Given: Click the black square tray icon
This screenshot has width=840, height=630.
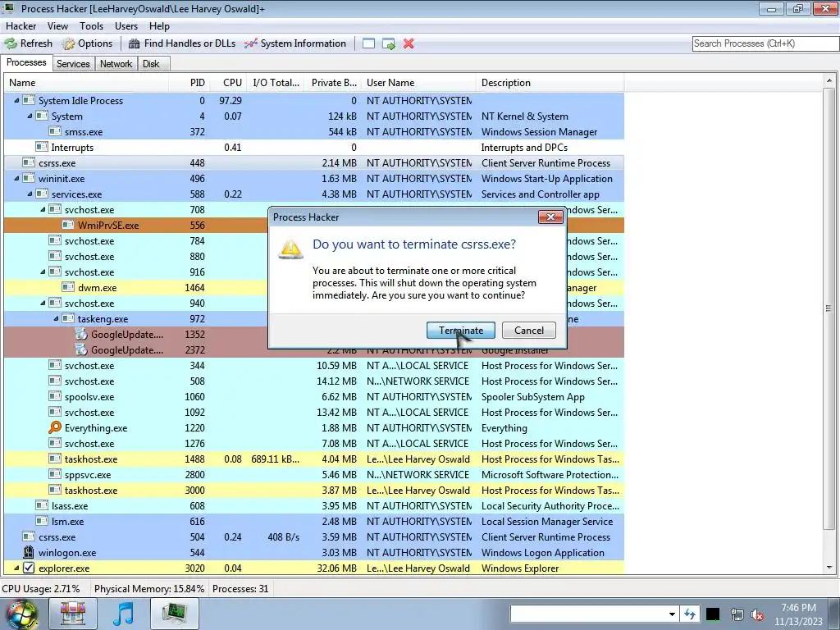Looking at the screenshot, I should [713, 614].
